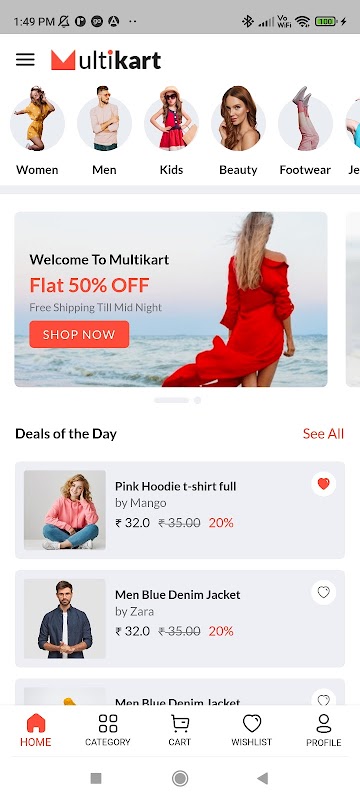Open the Pink Hoodie product thumbnail
The height and width of the screenshot is (800, 360).
(x=65, y=510)
